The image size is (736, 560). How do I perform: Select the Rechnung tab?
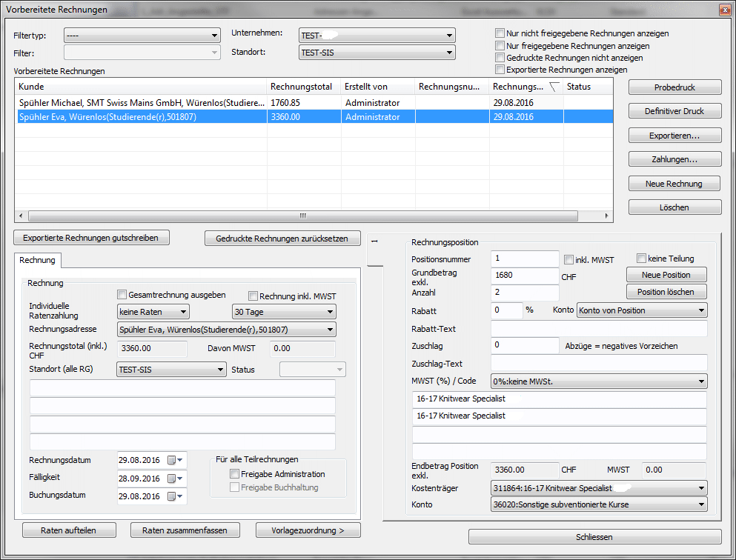37,260
